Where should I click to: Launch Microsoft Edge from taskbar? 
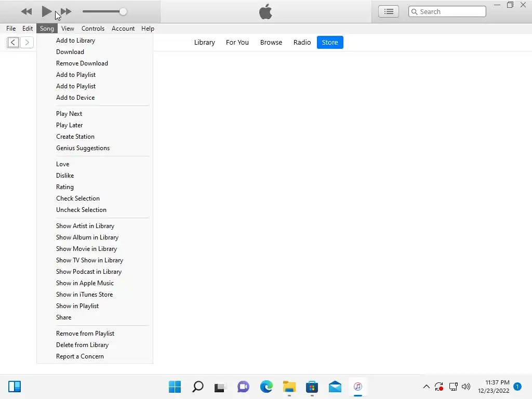point(267,387)
